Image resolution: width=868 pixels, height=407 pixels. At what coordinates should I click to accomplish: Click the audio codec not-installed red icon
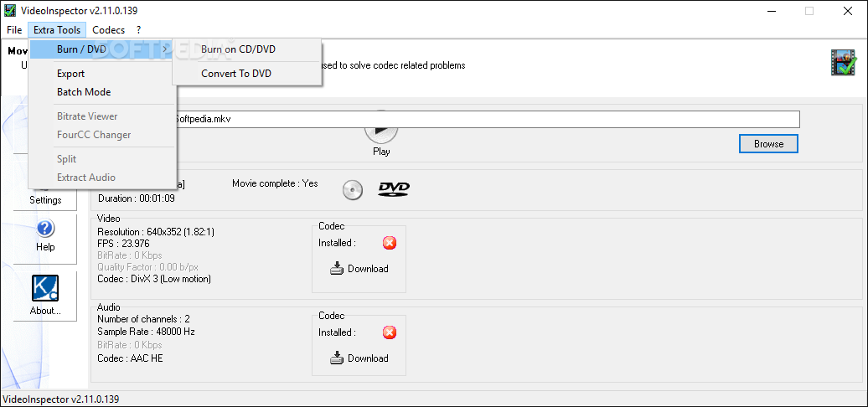coord(390,332)
